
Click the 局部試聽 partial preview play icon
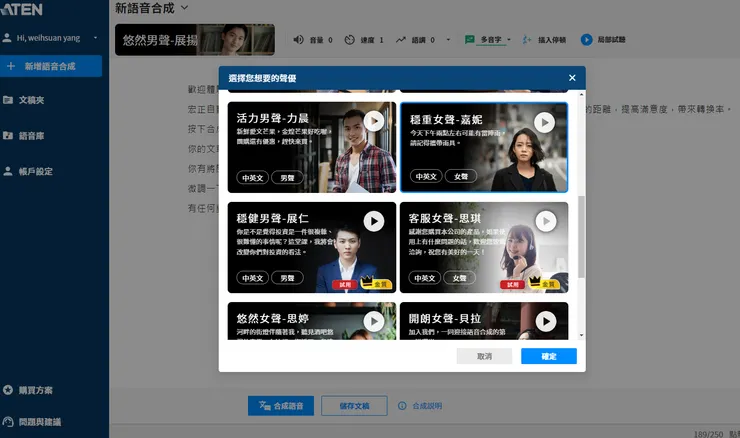coord(587,40)
